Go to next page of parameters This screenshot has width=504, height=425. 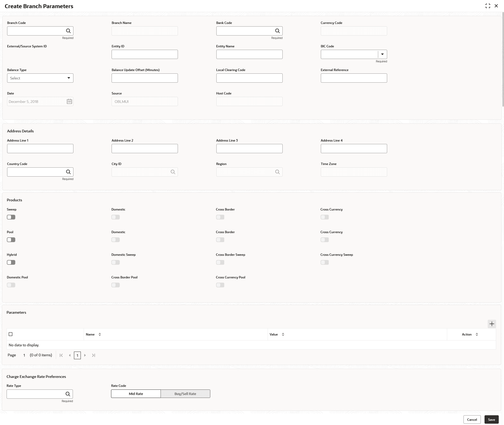[x=85, y=355]
